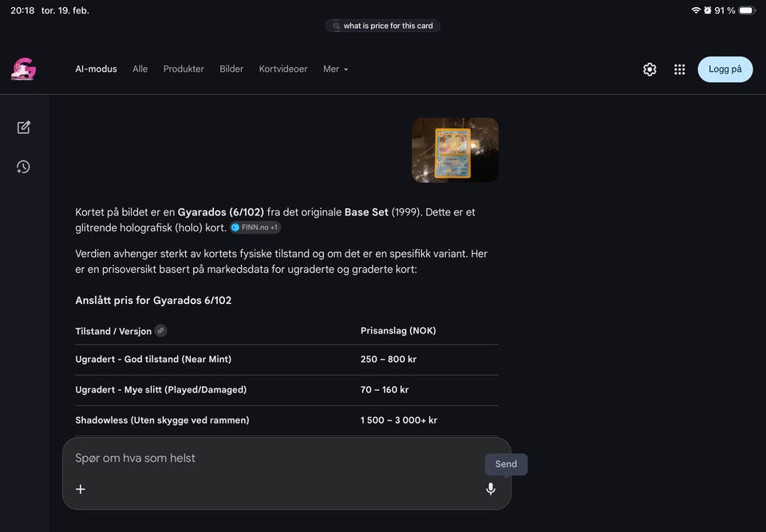This screenshot has width=766, height=532.
Task: Select the 'Ugradert - Mye slitt (Played/Damaged)' row
Action: tap(286, 390)
